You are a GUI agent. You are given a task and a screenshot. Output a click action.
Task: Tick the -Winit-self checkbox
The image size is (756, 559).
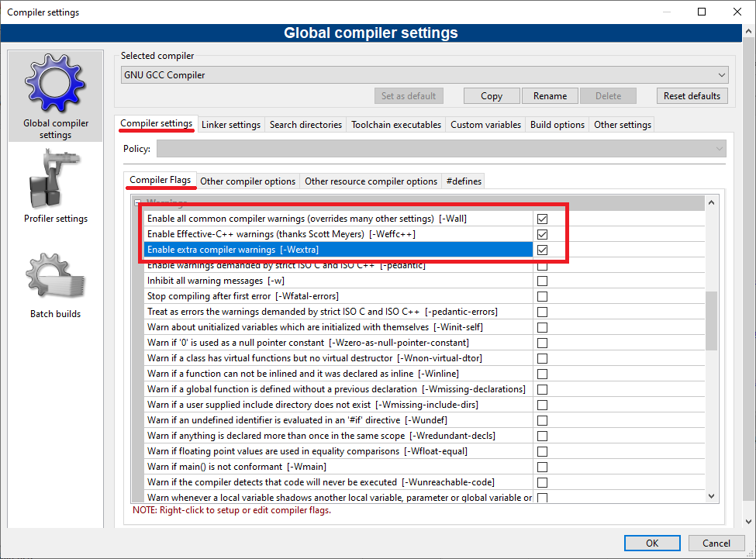point(542,327)
